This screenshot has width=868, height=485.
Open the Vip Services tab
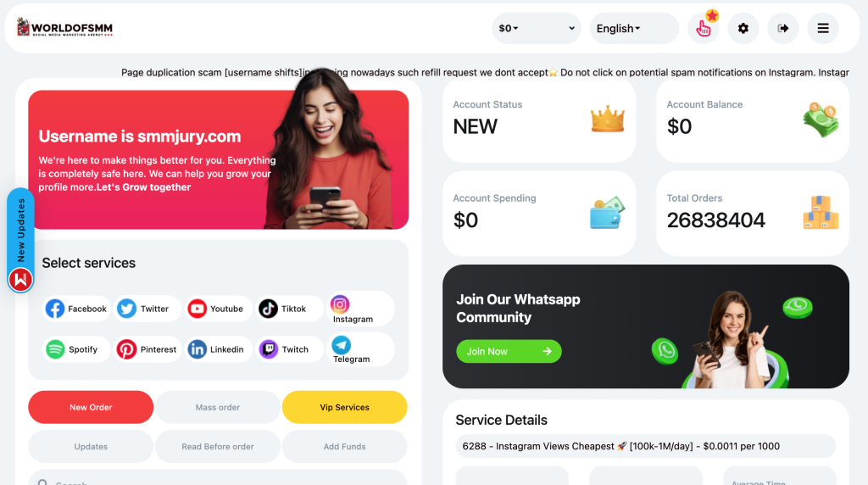(344, 408)
